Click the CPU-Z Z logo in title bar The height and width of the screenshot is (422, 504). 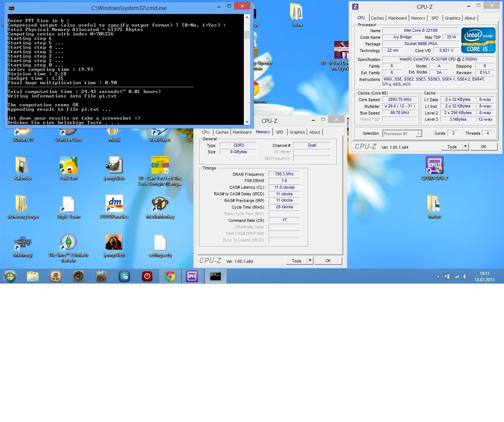click(x=355, y=7)
